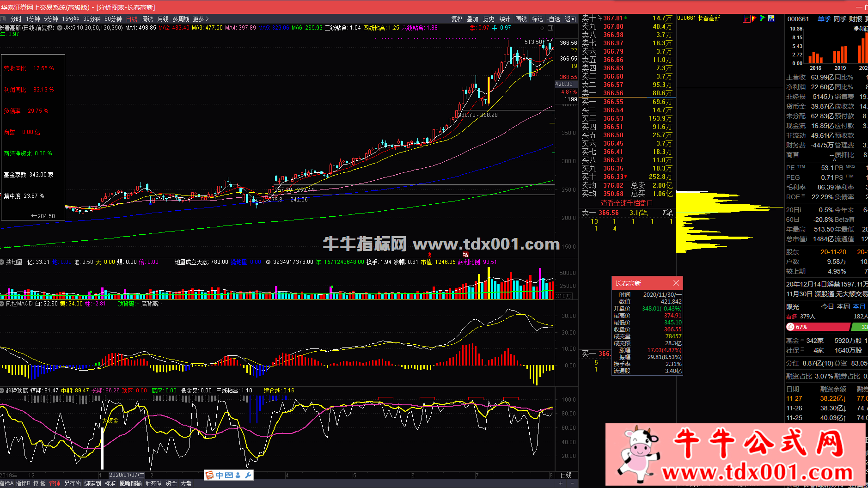
Task: Open 标记 mark menu
Action: 537,19
